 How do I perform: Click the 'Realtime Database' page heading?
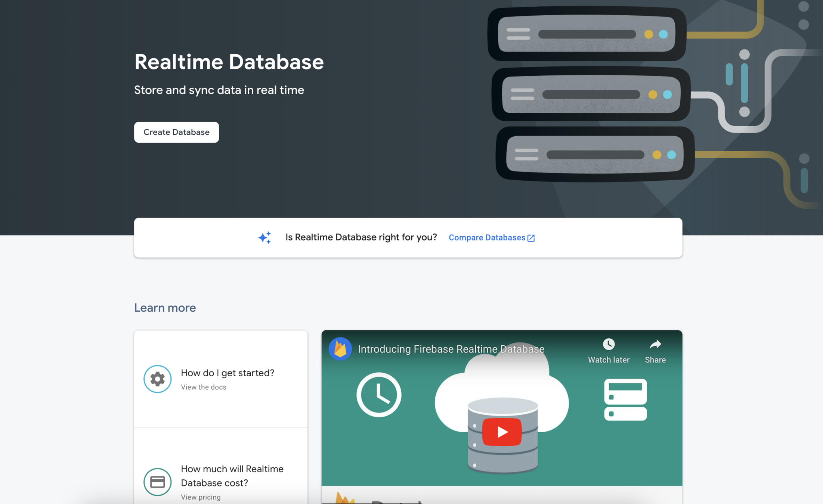pos(229,62)
